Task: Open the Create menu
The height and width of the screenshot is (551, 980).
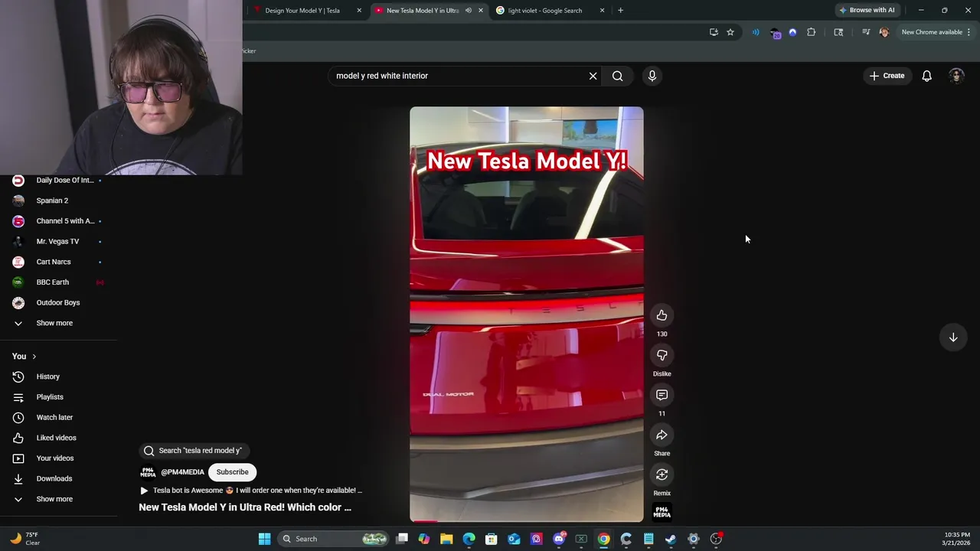Action: pyautogui.click(x=887, y=76)
